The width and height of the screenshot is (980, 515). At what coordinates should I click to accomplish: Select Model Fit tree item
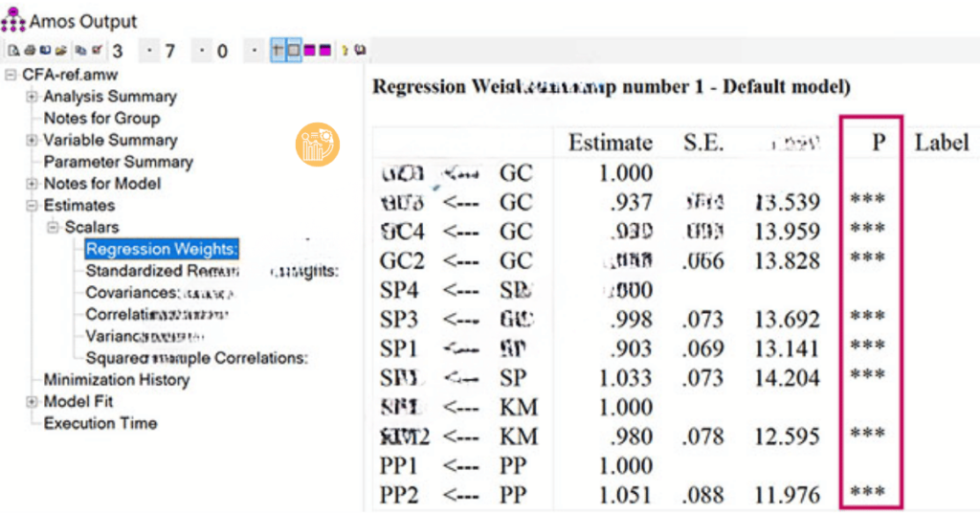78,402
